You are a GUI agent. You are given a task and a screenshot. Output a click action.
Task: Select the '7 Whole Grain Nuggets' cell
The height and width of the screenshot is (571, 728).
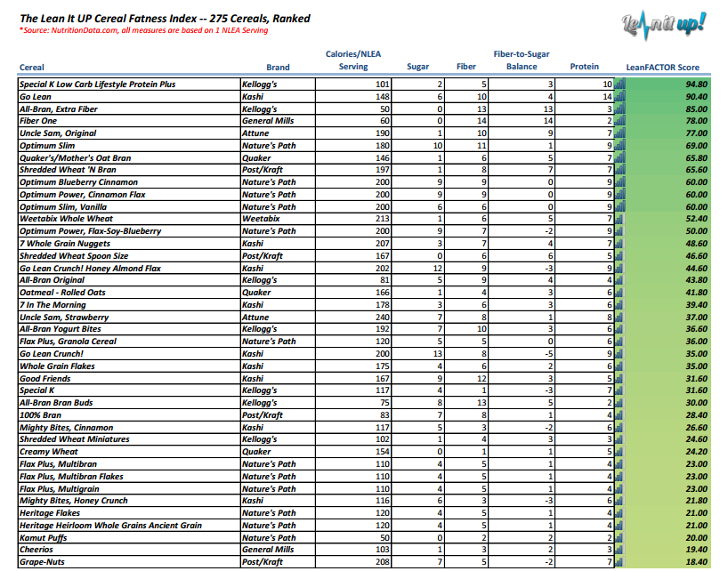(x=130, y=244)
